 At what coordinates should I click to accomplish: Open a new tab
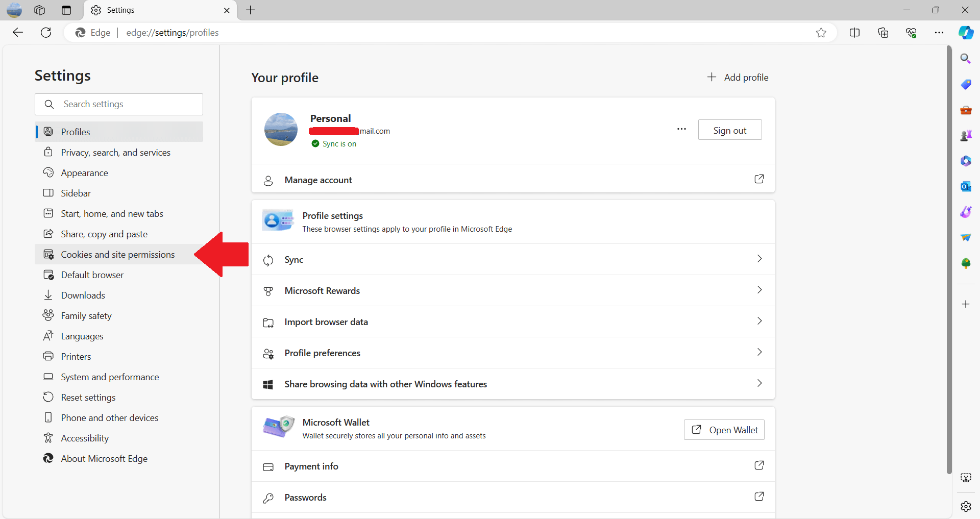pyautogui.click(x=251, y=10)
